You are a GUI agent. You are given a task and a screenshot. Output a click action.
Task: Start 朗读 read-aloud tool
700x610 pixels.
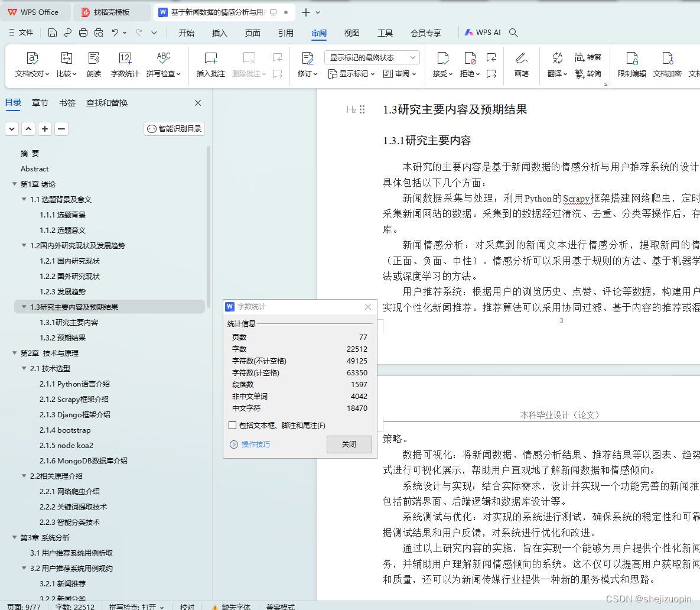[x=94, y=65]
